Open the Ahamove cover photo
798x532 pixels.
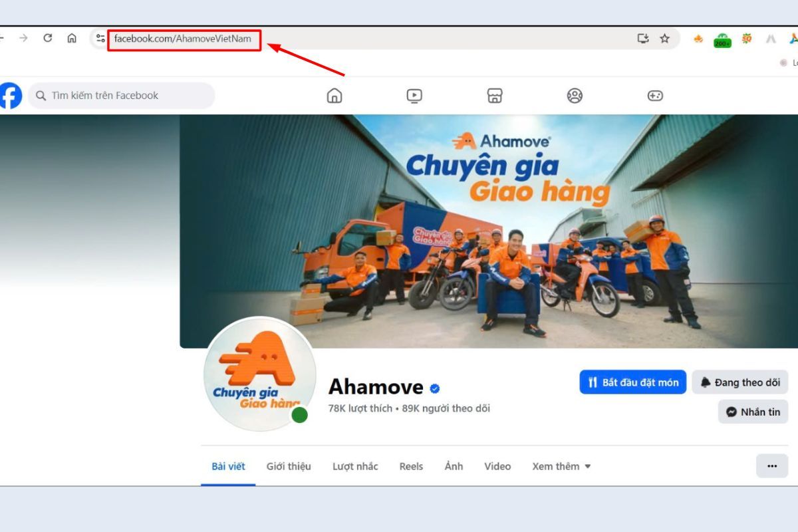point(489,231)
